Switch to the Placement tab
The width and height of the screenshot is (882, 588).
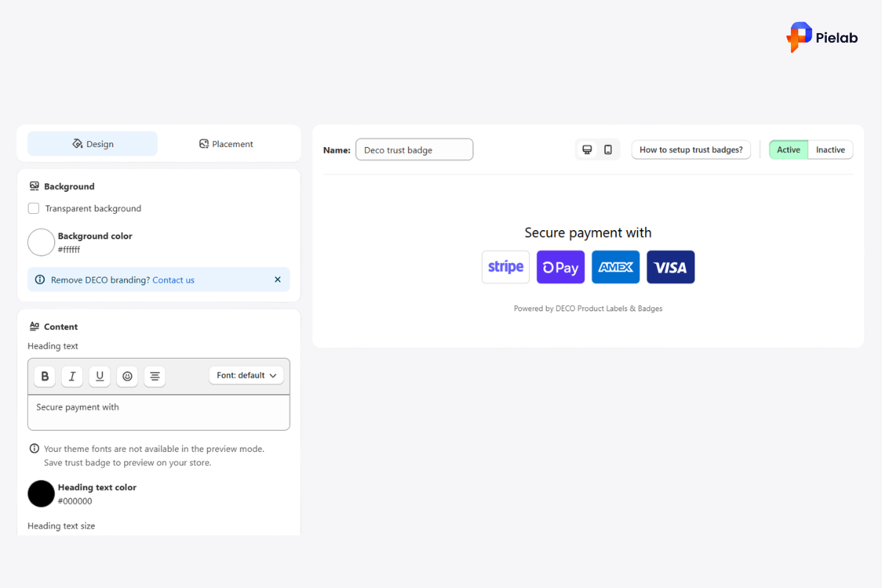[226, 144]
